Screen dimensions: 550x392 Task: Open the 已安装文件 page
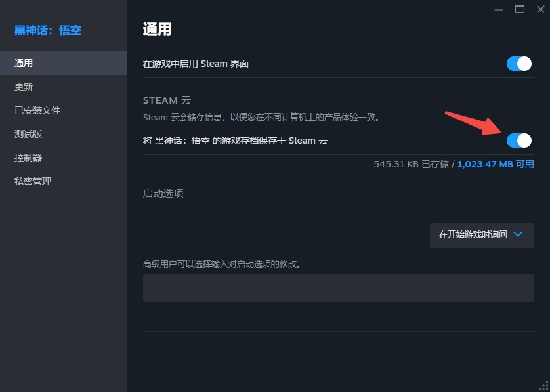tap(64, 110)
